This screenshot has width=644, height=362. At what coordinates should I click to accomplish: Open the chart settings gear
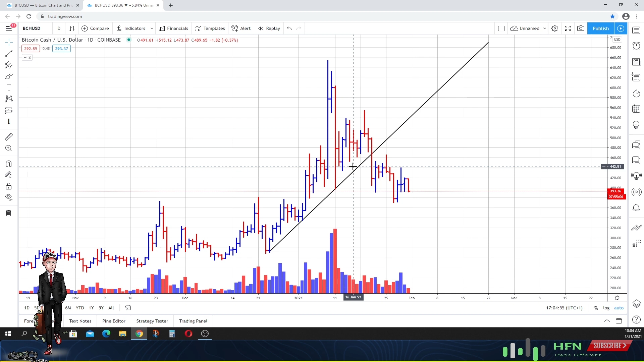tap(555, 28)
